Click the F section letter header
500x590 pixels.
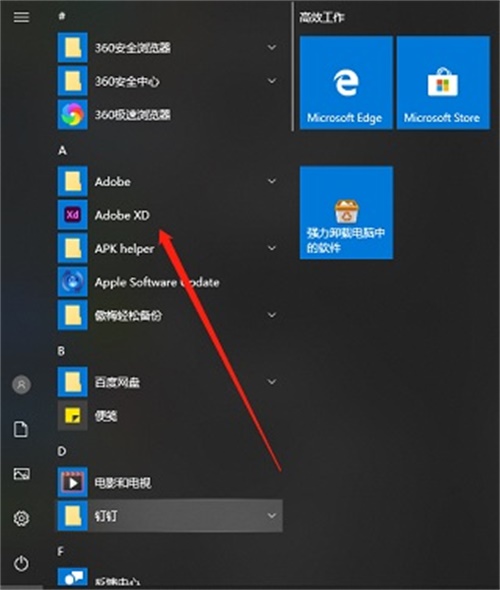click(x=61, y=552)
